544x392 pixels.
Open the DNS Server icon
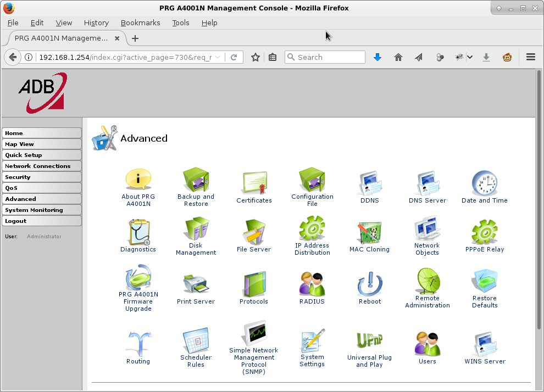(428, 182)
